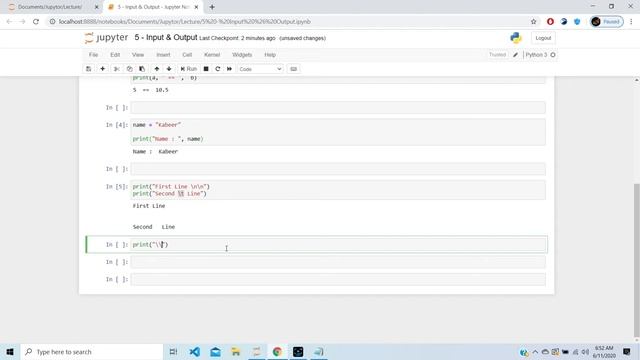The height and width of the screenshot is (360, 640).
Task: Click the Jupyter logo
Action: pos(106,38)
